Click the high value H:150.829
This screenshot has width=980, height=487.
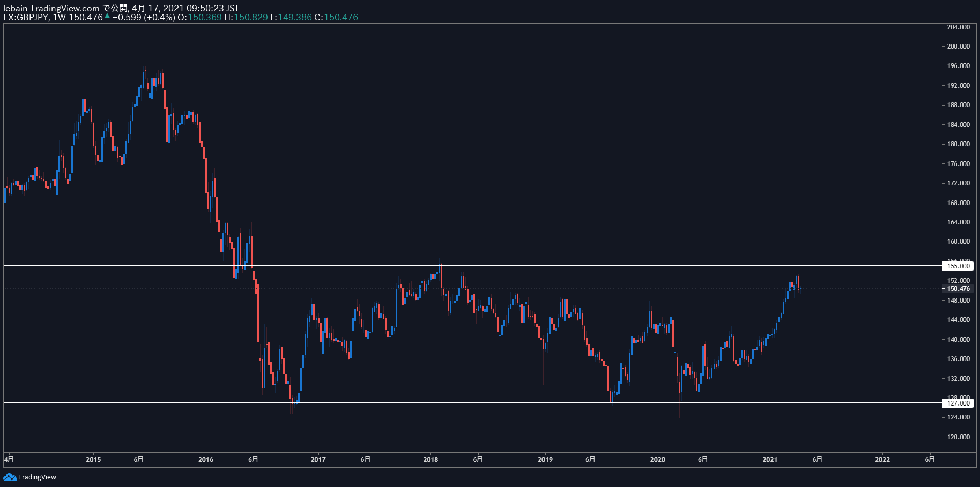(x=246, y=17)
